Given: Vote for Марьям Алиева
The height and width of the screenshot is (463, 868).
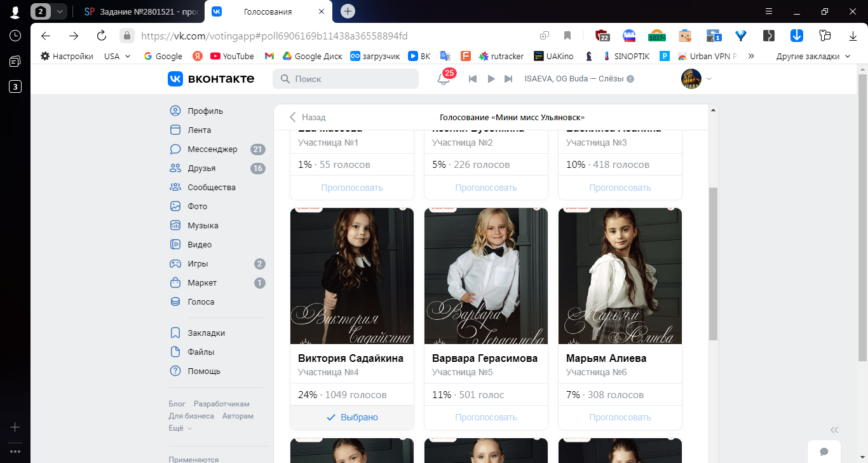Looking at the screenshot, I should click(620, 418).
